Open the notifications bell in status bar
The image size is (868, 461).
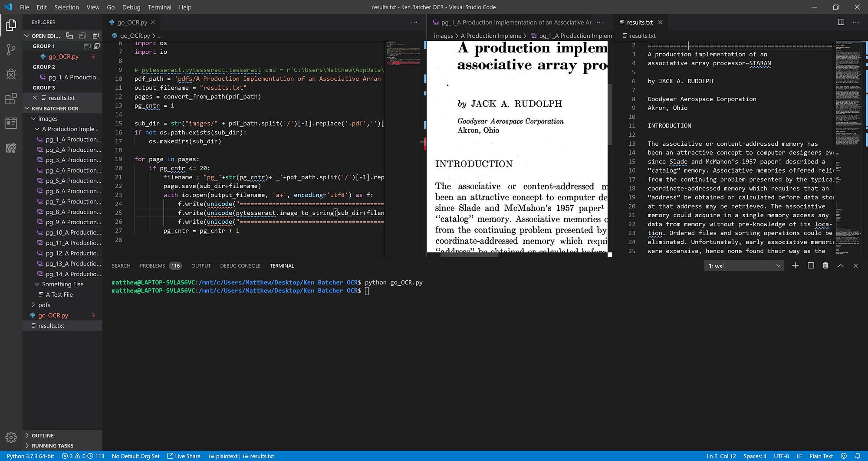pos(858,456)
